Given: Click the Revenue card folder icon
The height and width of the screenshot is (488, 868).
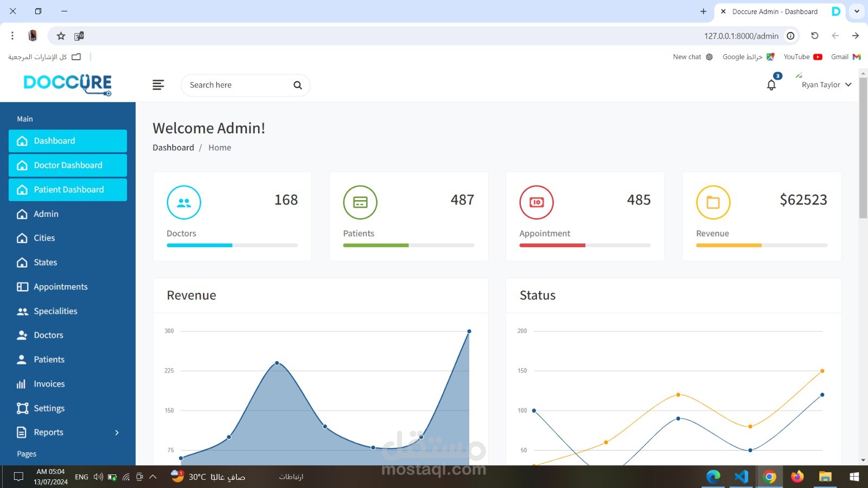Looking at the screenshot, I should pyautogui.click(x=713, y=202).
